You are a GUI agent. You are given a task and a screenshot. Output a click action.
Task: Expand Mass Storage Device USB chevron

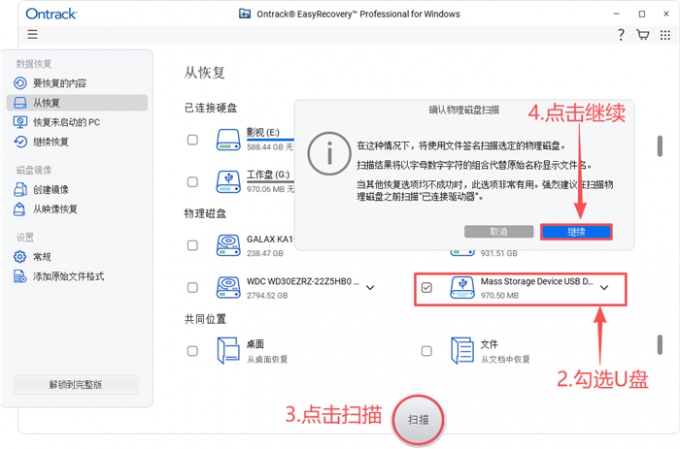604,287
